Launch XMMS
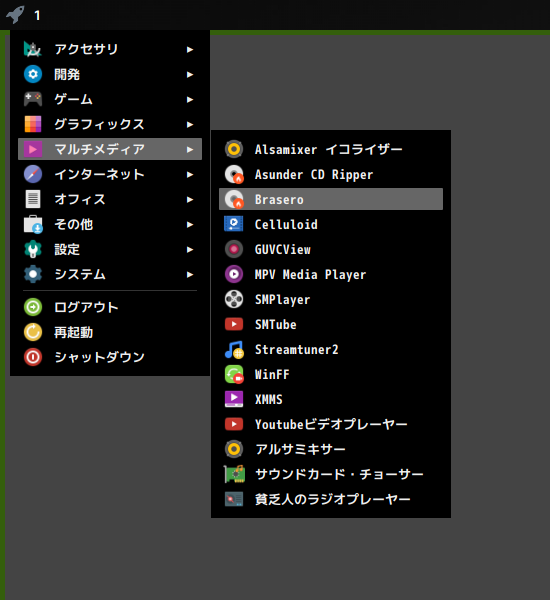Image resolution: width=550 pixels, height=600 pixels. point(331,399)
